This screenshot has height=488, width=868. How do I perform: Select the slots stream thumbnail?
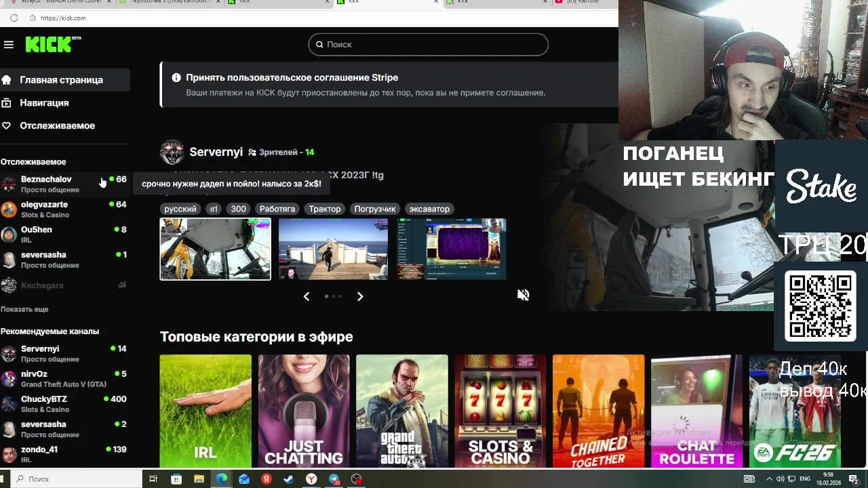coord(452,249)
